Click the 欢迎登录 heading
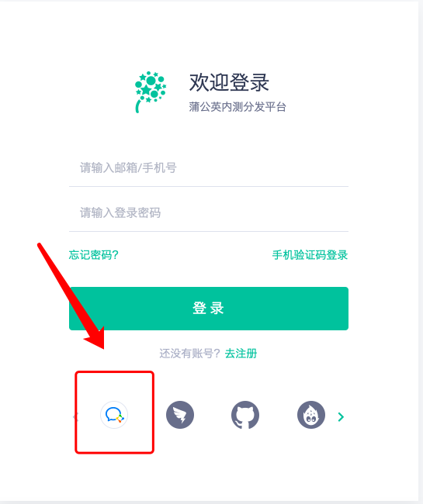This screenshot has height=504, width=423. point(229,83)
